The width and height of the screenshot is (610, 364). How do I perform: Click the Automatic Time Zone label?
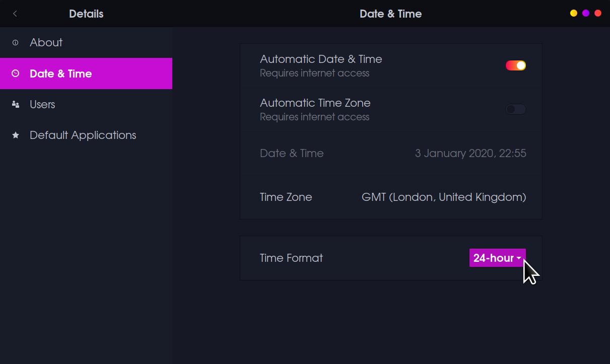[x=315, y=103]
